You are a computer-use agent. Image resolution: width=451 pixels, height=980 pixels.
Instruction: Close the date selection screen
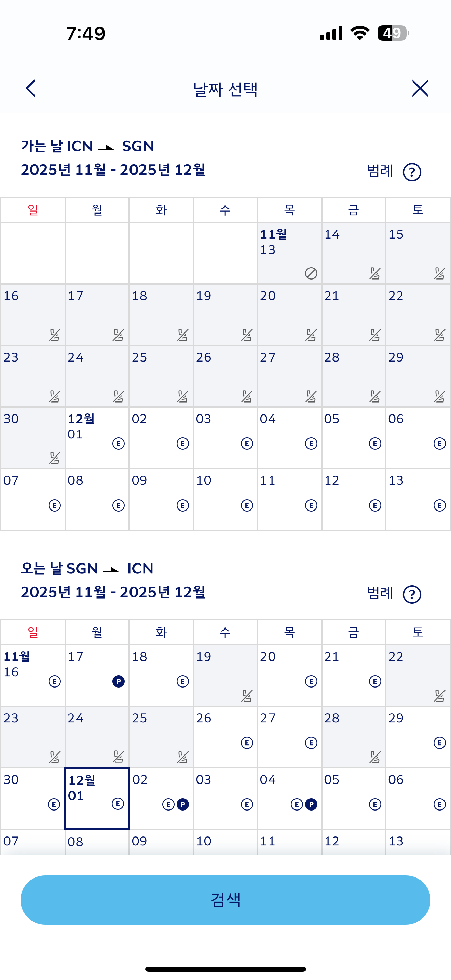420,89
